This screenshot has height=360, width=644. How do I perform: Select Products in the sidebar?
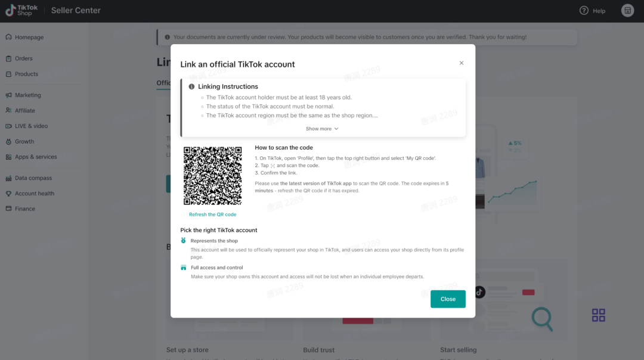tap(26, 74)
